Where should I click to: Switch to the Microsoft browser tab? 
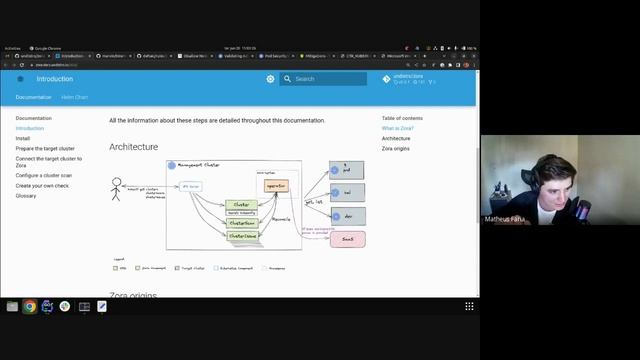coord(398,56)
